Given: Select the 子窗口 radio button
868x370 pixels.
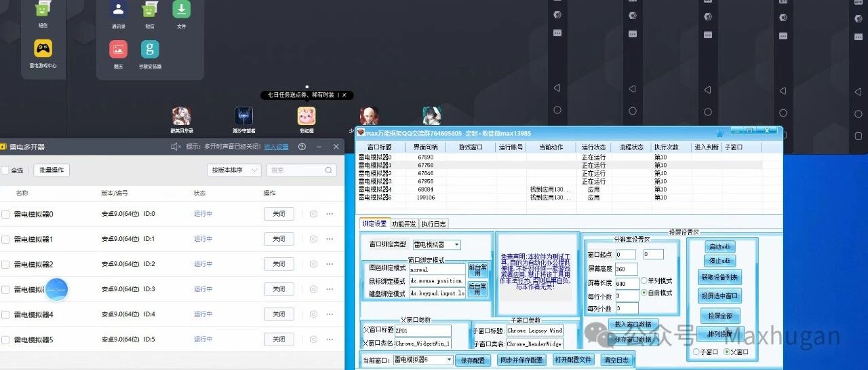Looking at the screenshot, I should click(x=696, y=352).
